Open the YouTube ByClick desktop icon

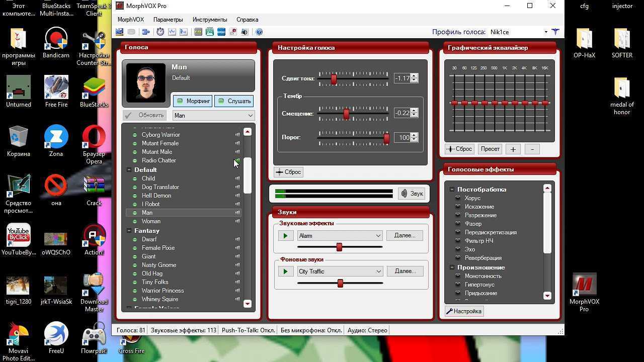click(19, 240)
